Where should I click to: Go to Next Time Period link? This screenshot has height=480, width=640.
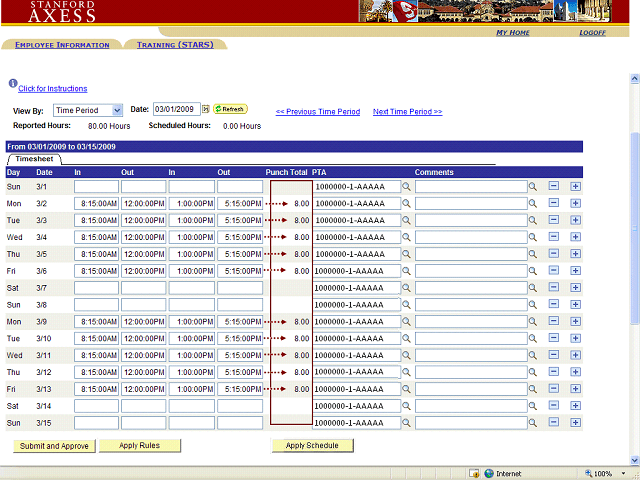pyautogui.click(x=407, y=112)
